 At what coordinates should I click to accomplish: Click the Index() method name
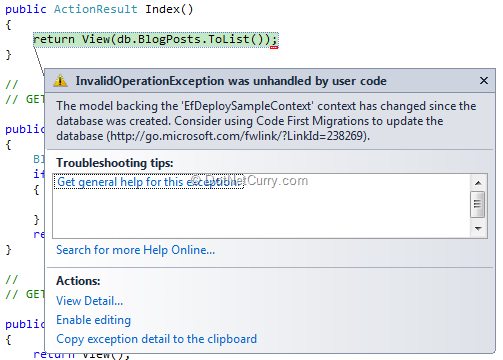[169, 9]
